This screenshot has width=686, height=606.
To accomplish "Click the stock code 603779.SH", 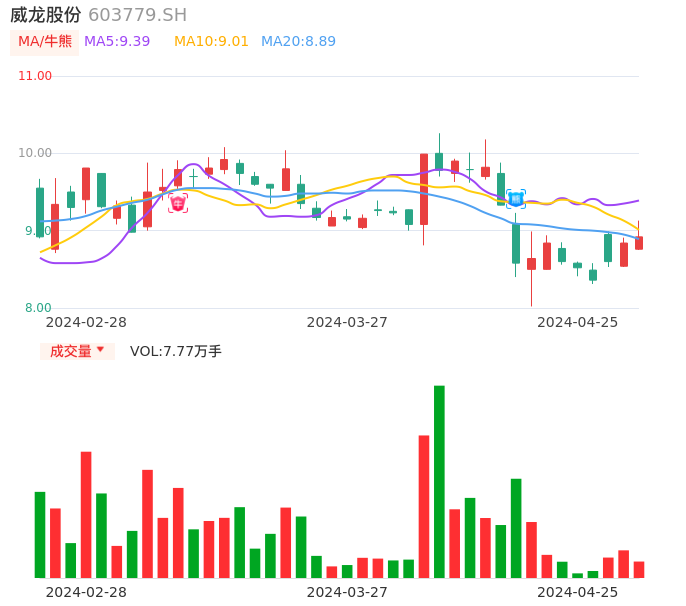I will (137, 15).
